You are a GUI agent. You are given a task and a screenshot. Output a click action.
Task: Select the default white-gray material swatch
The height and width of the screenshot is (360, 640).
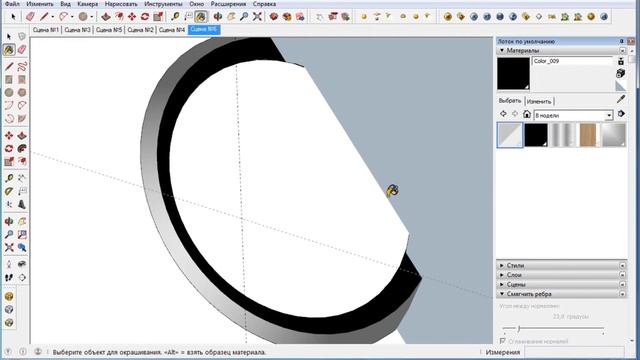point(510,135)
